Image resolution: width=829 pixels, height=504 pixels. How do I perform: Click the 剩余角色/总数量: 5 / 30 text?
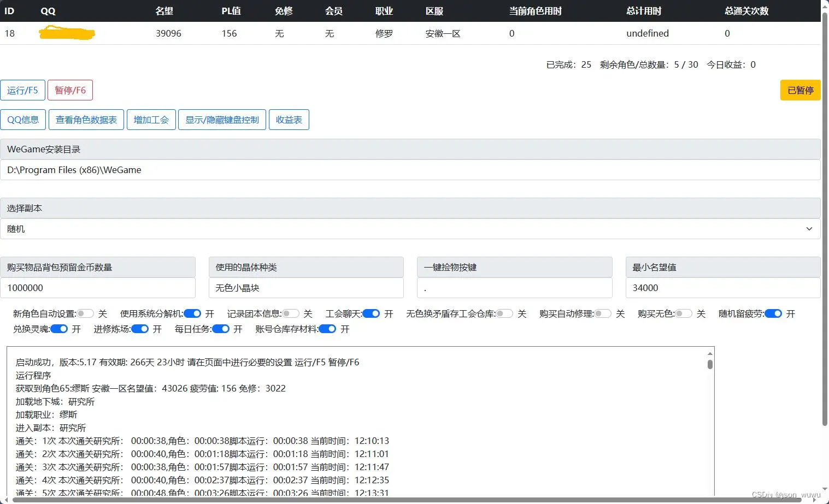click(649, 64)
